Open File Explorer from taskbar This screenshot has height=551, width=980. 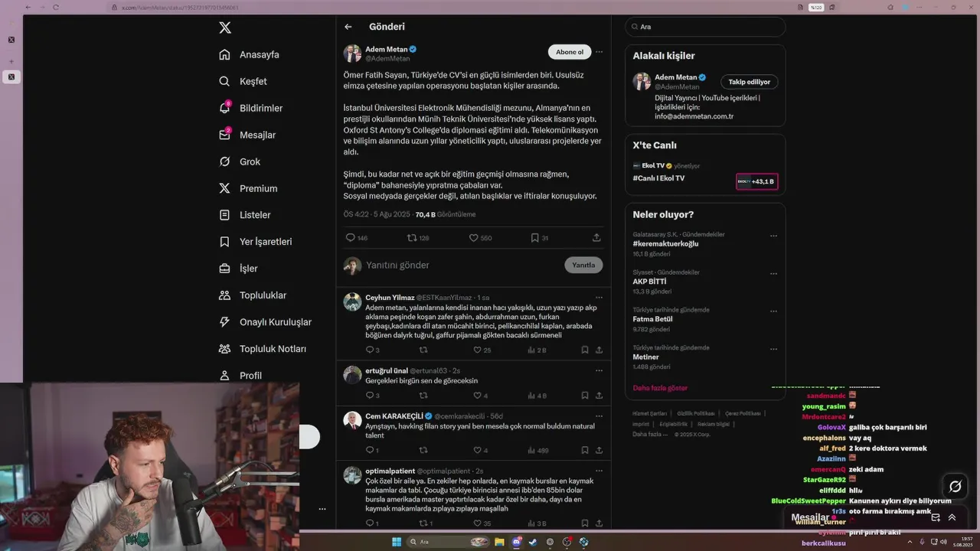tap(499, 542)
